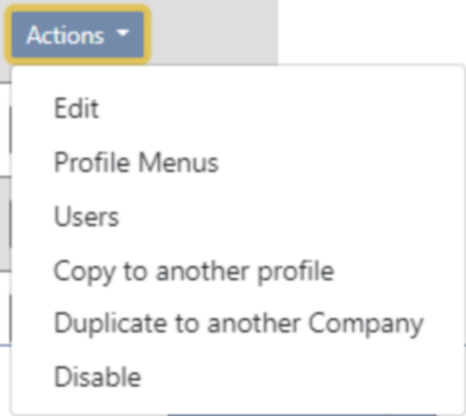Choose Users in the dropdown list

[86, 217]
